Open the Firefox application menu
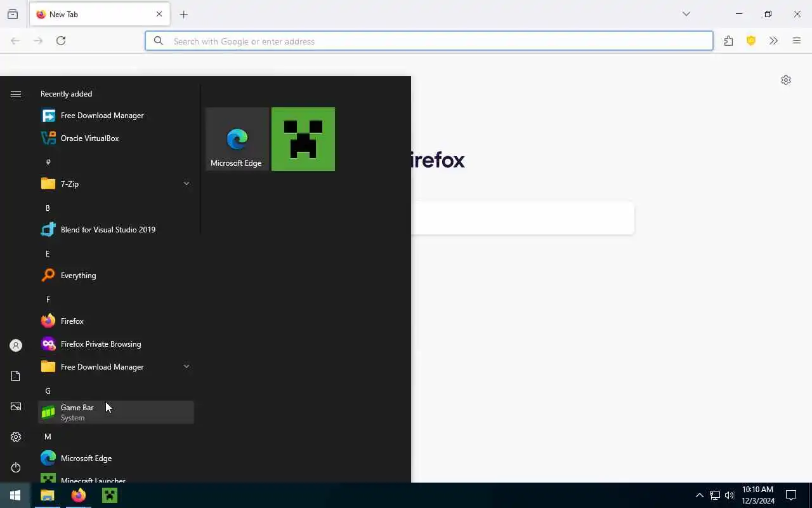Viewport: 812px width, 508px height. pos(797,41)
